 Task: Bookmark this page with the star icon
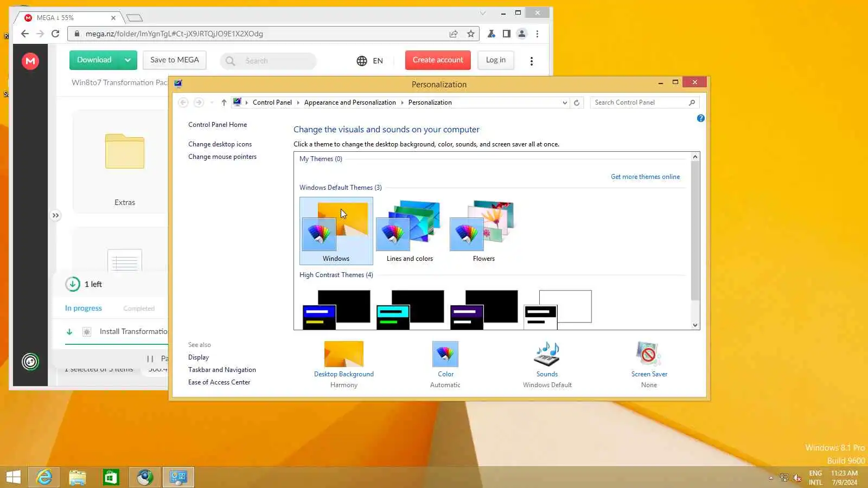pyautogui.click(x=471, y=34)
